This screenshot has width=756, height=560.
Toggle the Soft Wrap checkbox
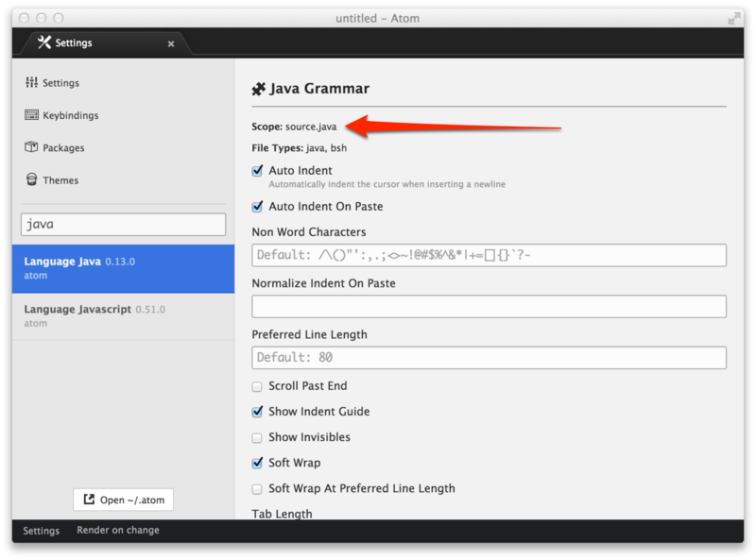258,463
